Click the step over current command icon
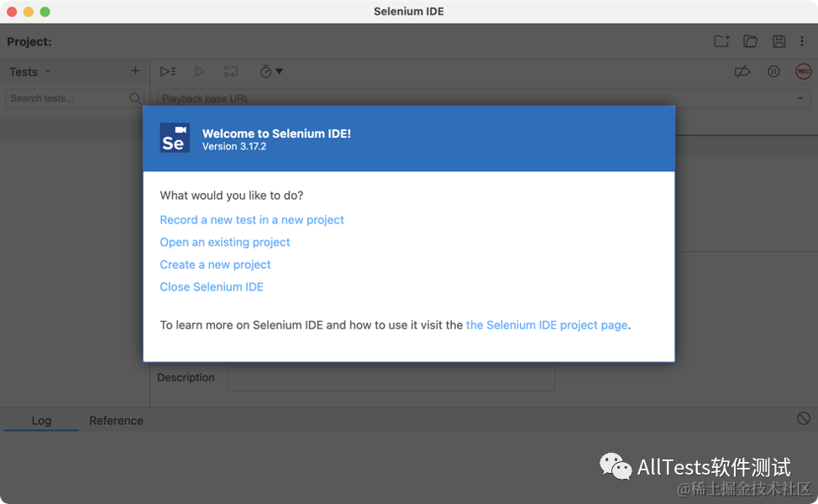Viewport: 818px width, 504px height. pos(231,71)
